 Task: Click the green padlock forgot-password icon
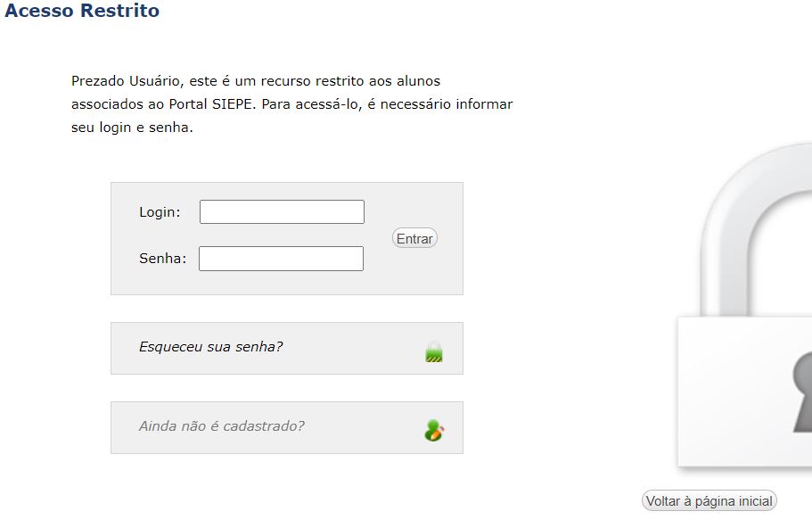coord(434,351)
